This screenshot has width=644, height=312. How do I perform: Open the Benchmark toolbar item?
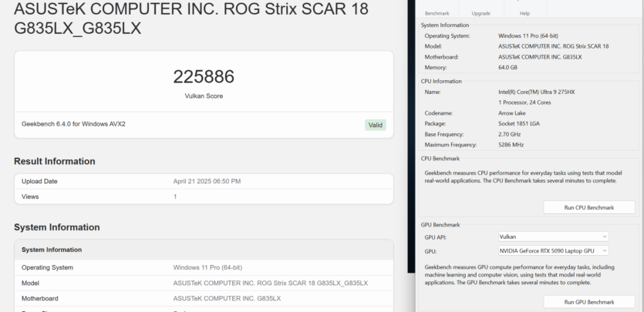(437, 13)
